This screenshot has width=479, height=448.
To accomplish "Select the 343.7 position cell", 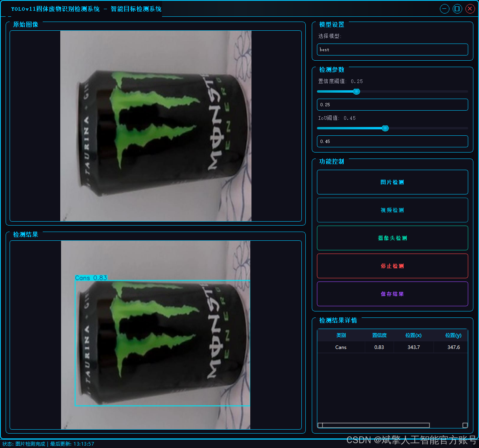I will [414, 347].
